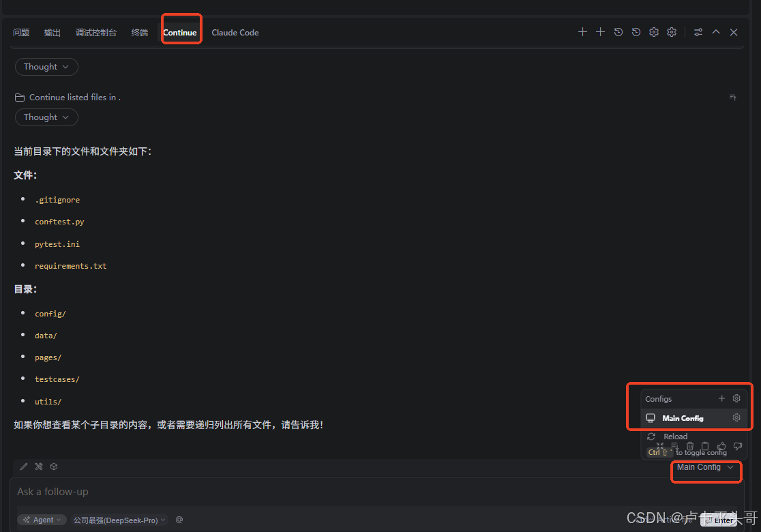Click the config/ directory entry
Screen dimensions: 761x532
[50, 314]
